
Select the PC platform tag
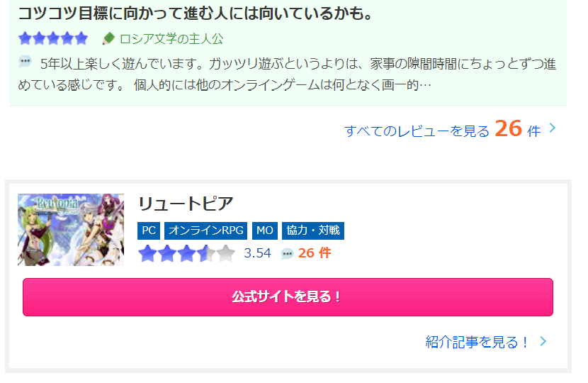149,231
